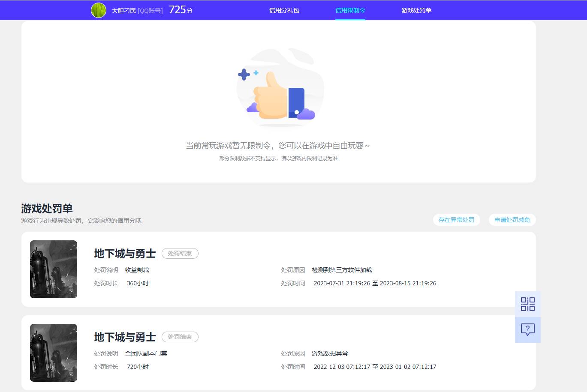Open the question mark feedback icon
This screenshot has width=587, height=392.
tap(527, 329)
